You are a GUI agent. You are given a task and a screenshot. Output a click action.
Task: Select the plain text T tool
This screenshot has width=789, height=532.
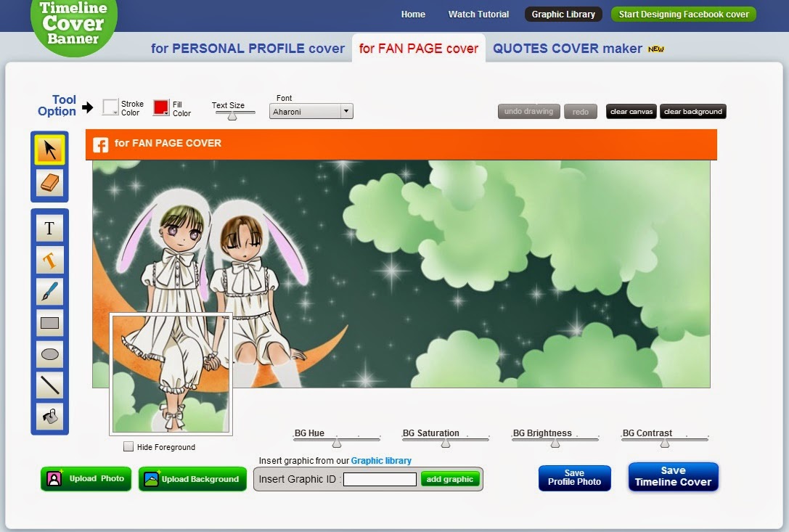[x=49, y=229]
